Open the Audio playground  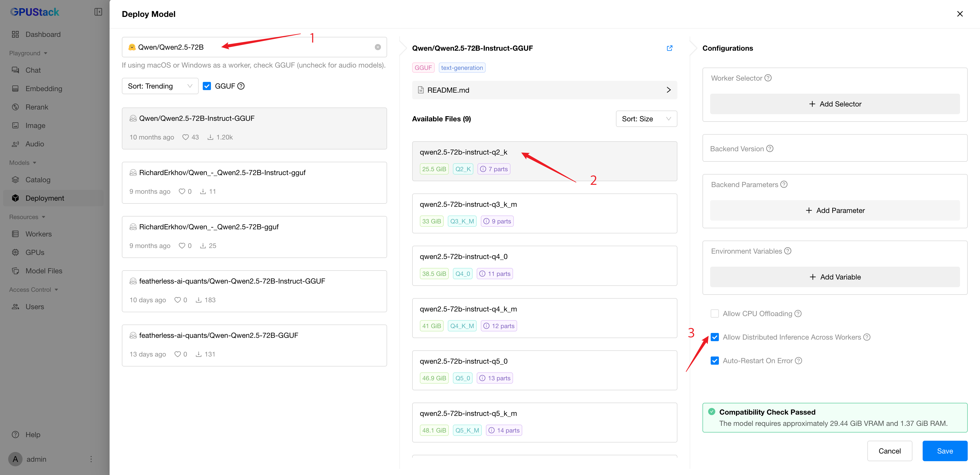coord(34,144)
